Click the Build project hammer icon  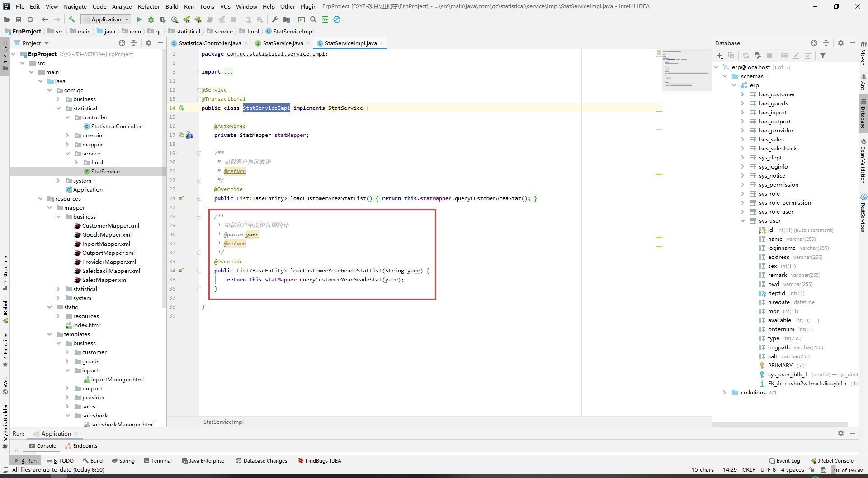point(71,19)
